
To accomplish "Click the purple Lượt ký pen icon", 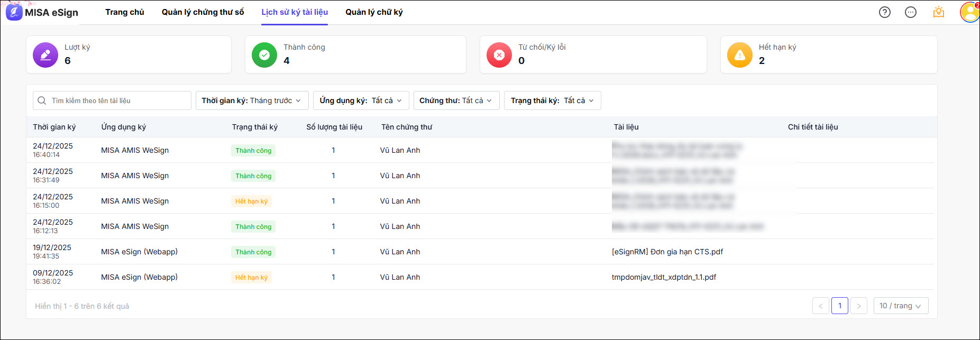I will tap(45, 55).
